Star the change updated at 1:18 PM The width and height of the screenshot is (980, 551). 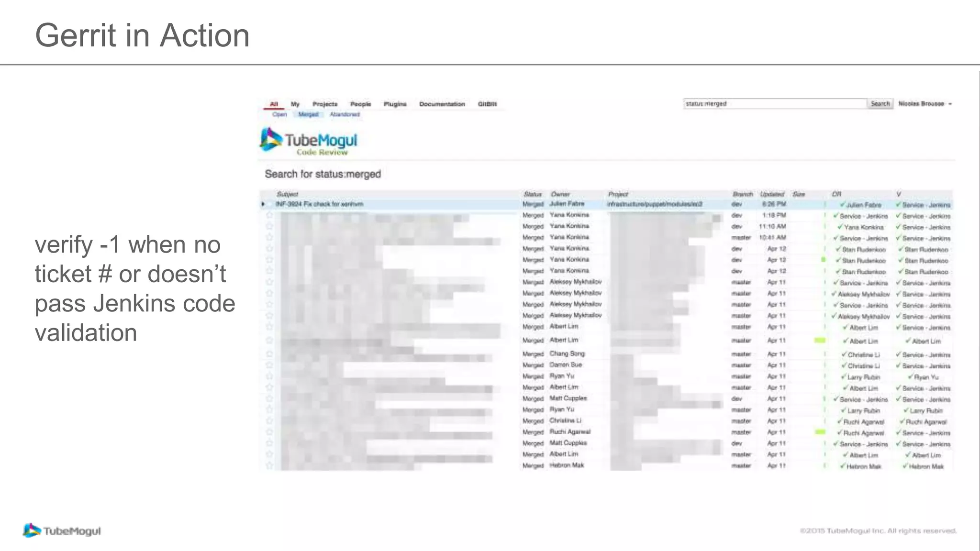point(269,215)
